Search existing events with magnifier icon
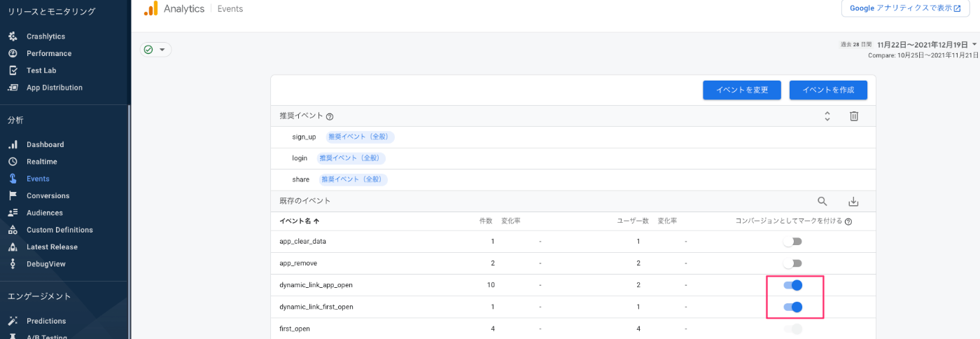The height and width of the screenshot is (339, 980). click(x=822, y=202)
